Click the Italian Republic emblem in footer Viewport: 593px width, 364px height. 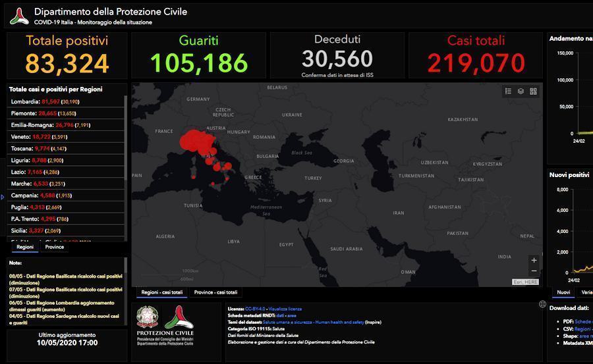pyautogui.click(x=148, y=317)
